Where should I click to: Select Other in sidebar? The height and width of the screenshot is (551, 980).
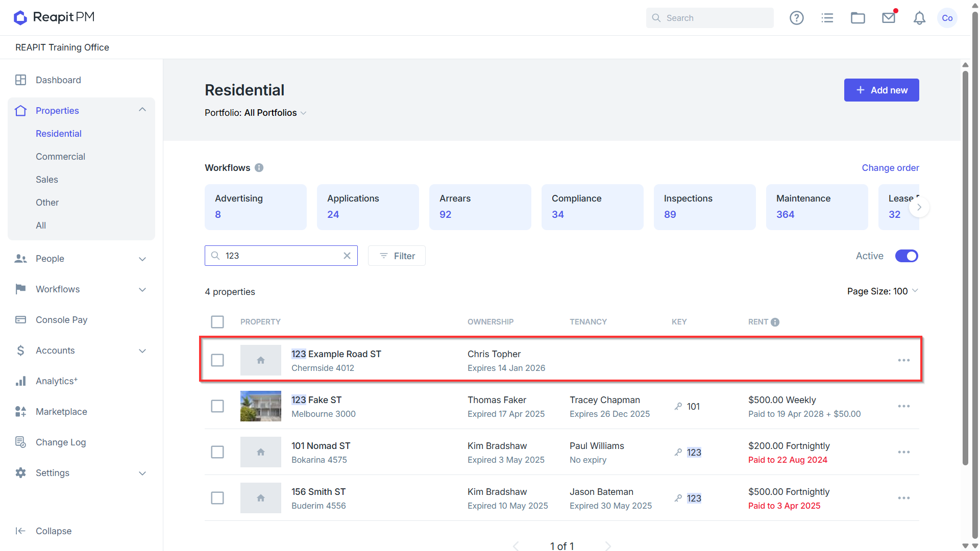[47, 203]
